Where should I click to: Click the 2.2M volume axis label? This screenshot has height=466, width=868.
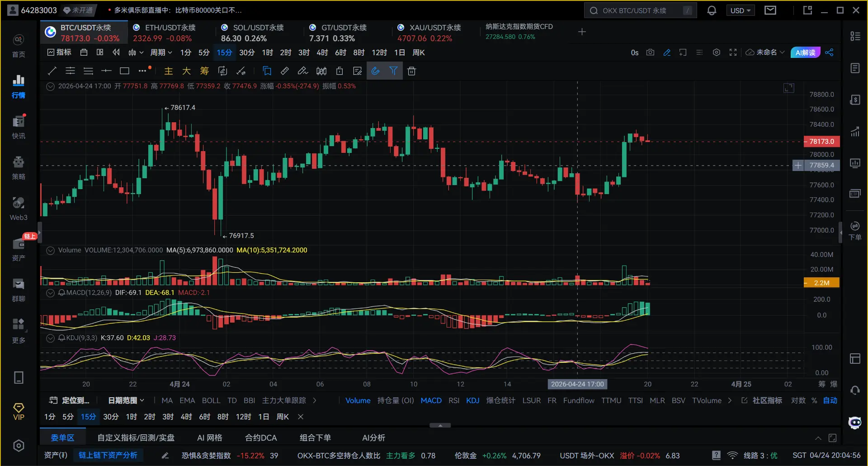[821, 283]
